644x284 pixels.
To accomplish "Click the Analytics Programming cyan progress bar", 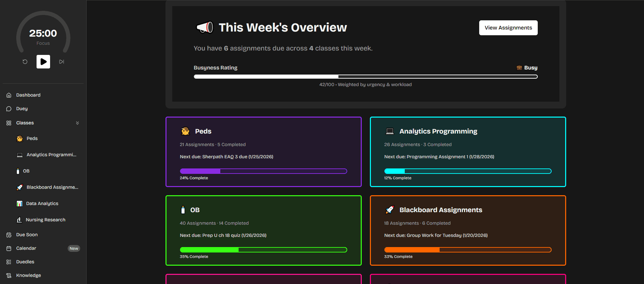I will (x=468, y=171).
